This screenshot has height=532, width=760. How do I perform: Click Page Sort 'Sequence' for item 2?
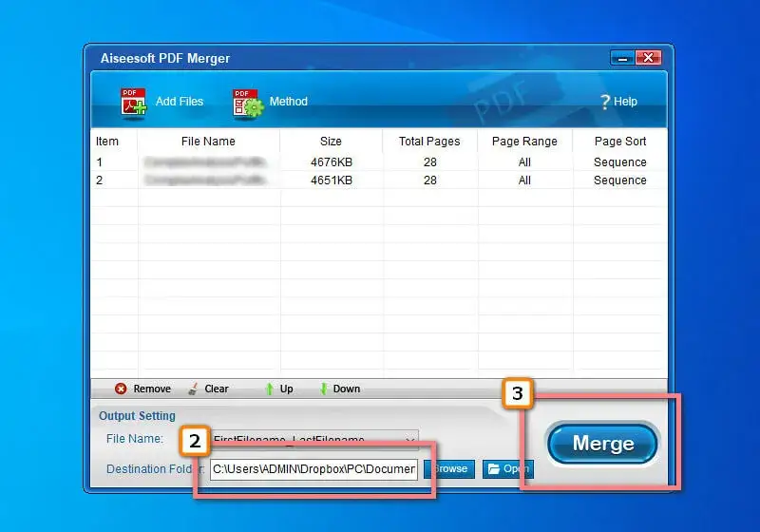click(x=619, y=180)
